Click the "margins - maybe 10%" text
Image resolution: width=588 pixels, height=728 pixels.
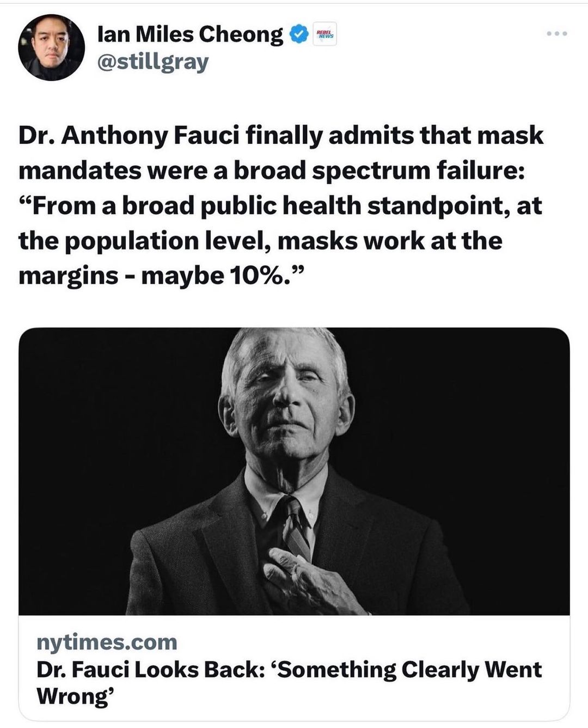click(161, 276)
